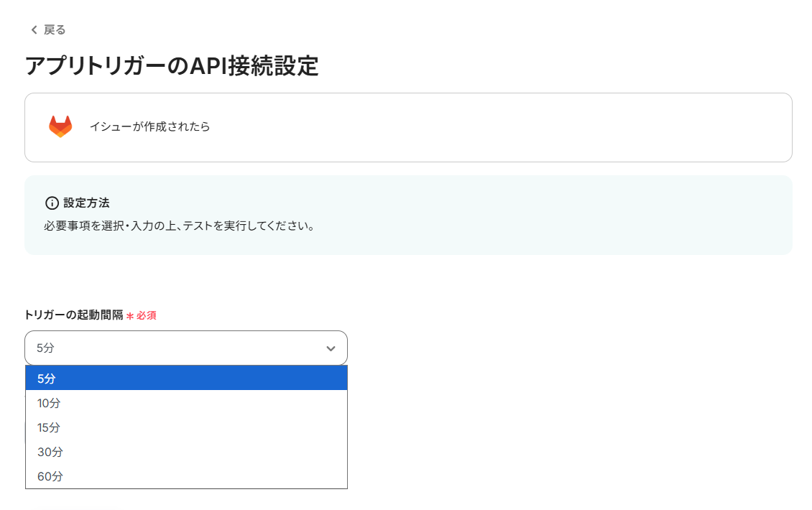Viewport: 812px width, 510px height.
Task: Collapse the dropdown using its chevron arrow
Action: click(331, 348)
